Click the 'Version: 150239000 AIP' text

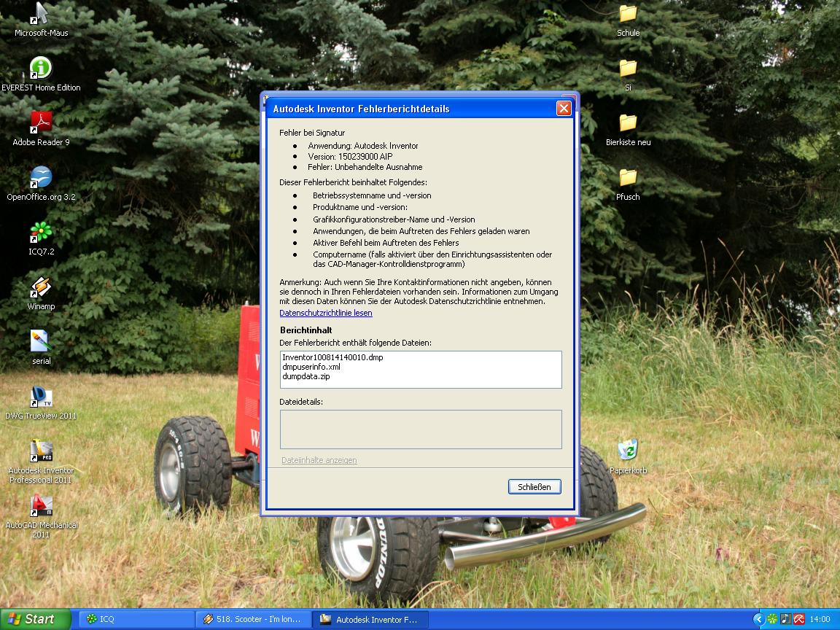(x=350, y=157)
